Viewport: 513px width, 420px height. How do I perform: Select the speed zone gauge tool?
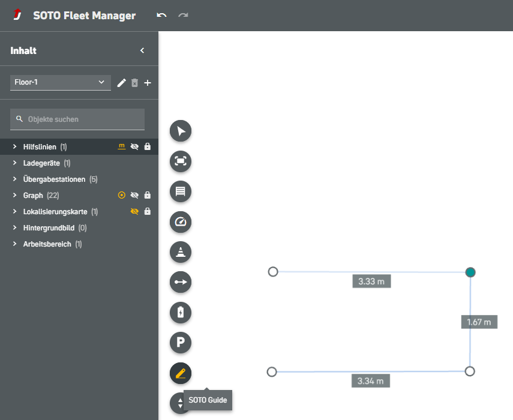(181, 221)
